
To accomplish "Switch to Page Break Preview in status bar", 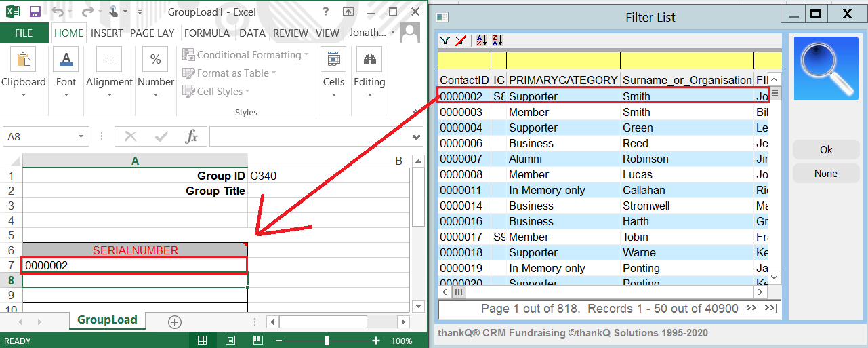I will (x=257, y=341).
